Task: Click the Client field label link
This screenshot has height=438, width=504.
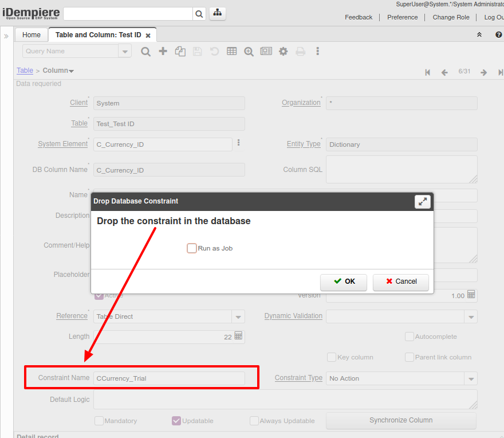Action: 79,103
